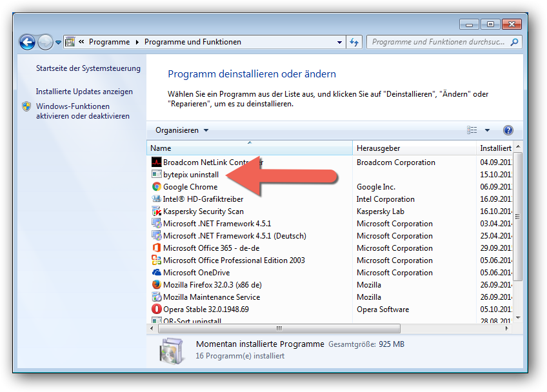Image resolution: width=547 pixels, height=392 pixels.
Task: Click Opera Software publisher cell
Action: (x=383, y=309)
